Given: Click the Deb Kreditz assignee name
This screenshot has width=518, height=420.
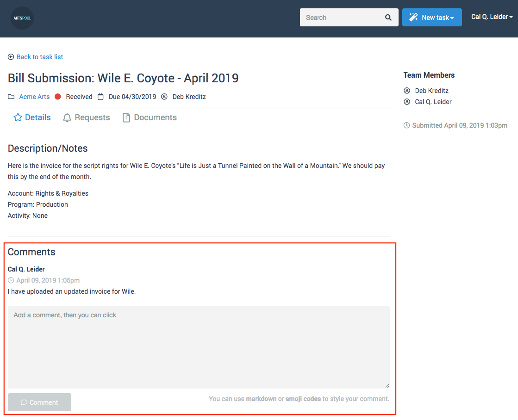Looking at the screenshot, I should (x=189, y=97).
